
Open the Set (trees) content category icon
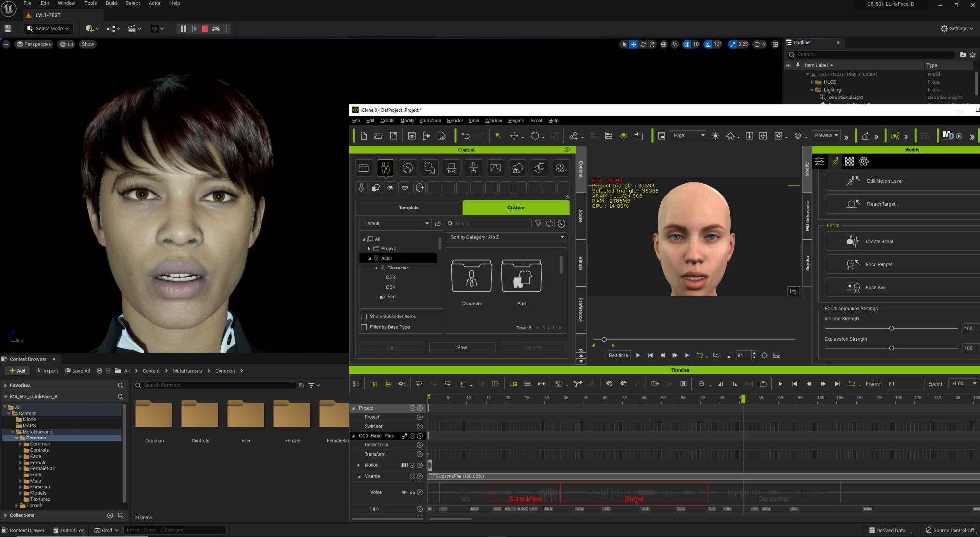pyautogui.click(x=517, y=168)
